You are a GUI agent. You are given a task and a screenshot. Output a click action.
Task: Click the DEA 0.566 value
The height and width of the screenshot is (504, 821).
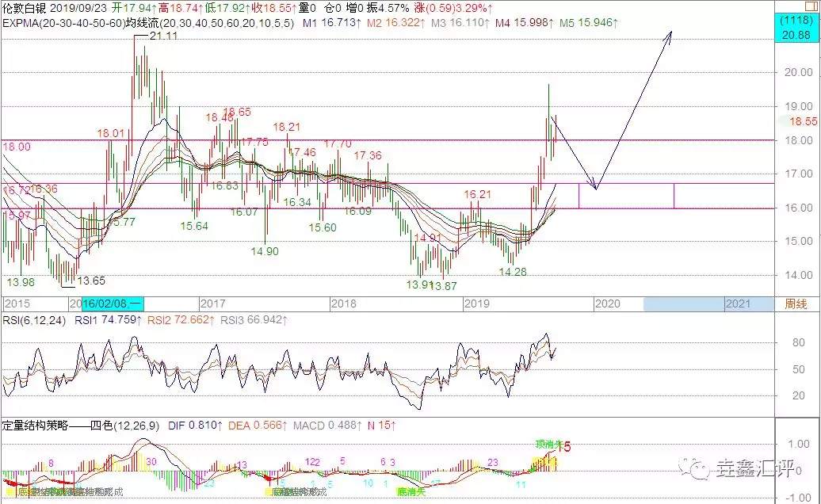pos(258,426)
